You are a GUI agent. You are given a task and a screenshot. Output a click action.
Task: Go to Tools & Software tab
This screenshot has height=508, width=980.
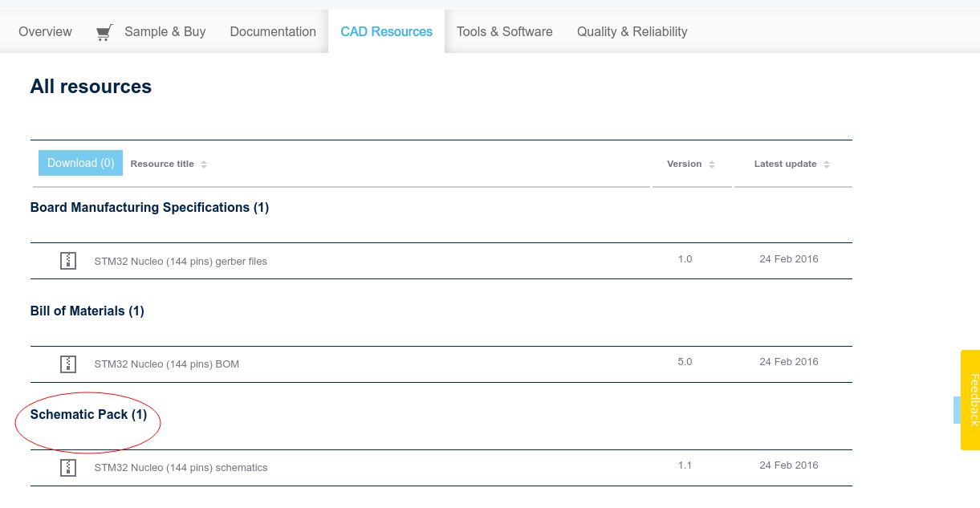tap(504, 32)
